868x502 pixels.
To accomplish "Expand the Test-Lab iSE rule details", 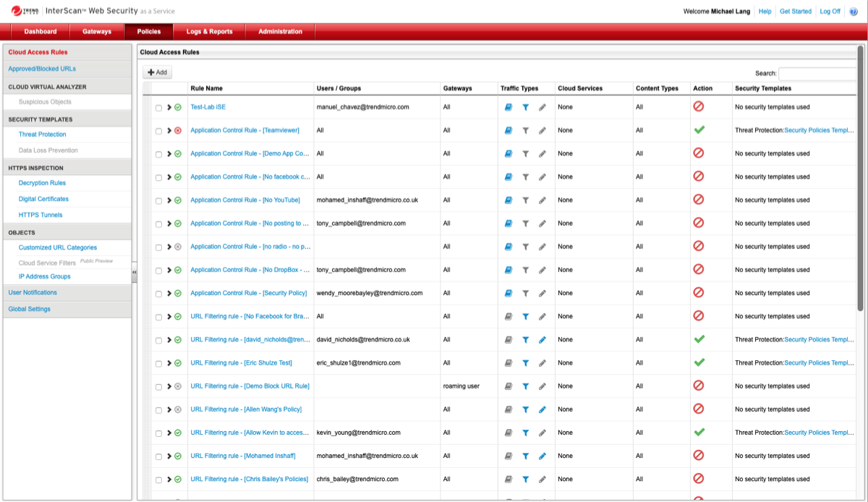I will coord(169,107).
